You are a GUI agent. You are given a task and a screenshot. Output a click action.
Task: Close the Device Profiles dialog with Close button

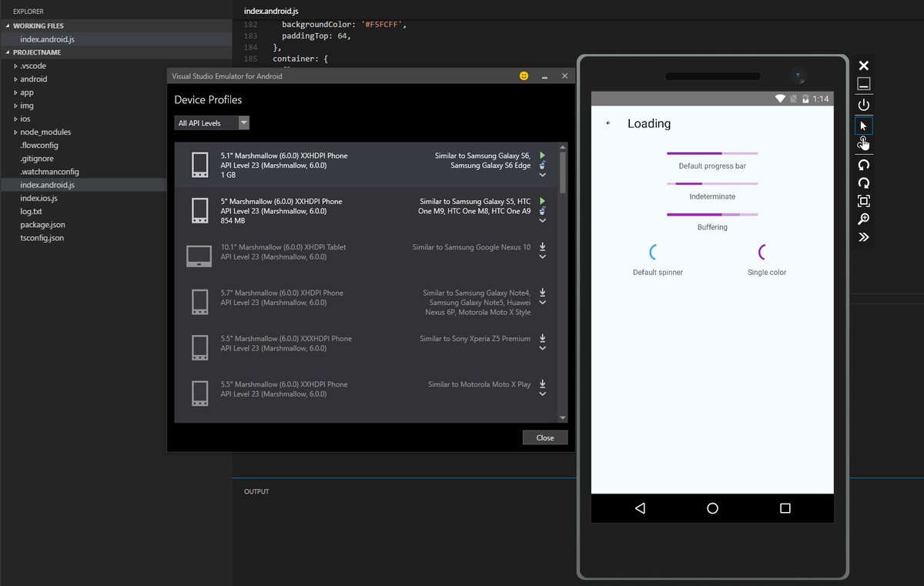click(x=545, y=437)
